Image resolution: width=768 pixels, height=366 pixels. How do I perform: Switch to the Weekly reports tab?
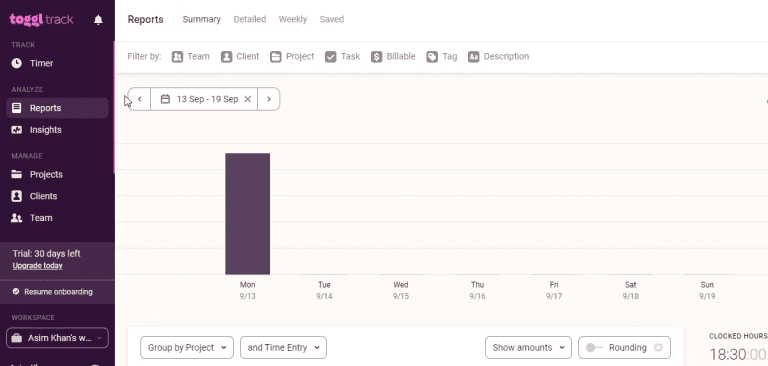point(293,20)
